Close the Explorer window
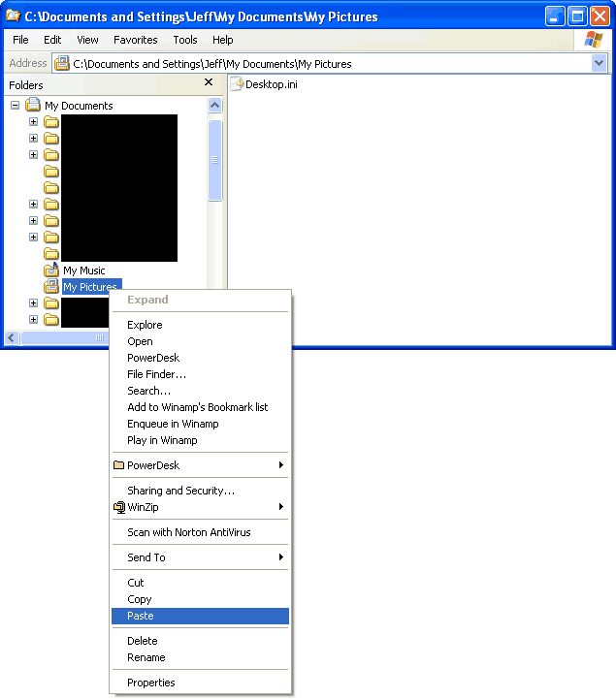 tap(600, 16)
